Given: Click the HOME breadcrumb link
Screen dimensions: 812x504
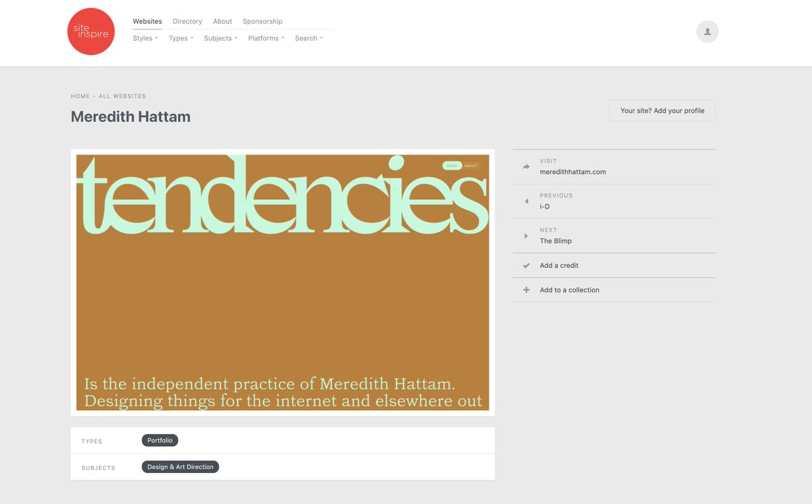Looking at the screenshot, I should (x=81, y=96).
